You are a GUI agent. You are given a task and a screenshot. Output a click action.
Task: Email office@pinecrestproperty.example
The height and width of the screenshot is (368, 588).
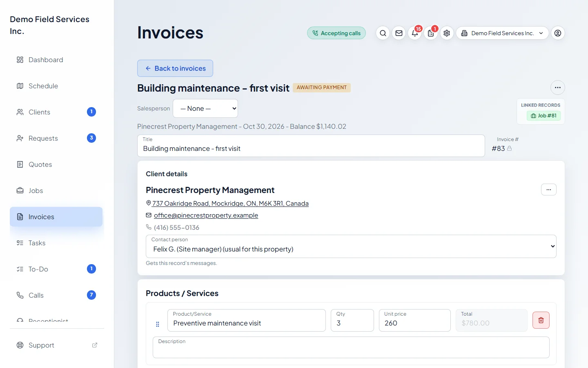point(206,215)
